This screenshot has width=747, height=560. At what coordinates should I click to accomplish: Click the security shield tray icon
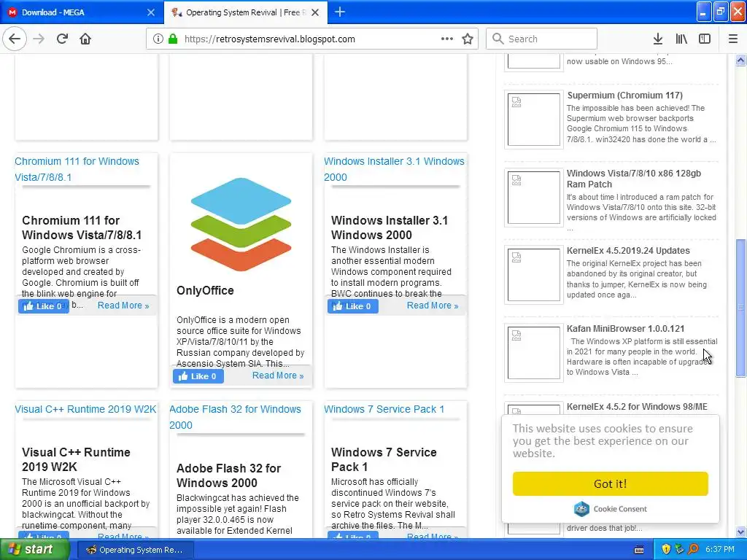[666, 550]
